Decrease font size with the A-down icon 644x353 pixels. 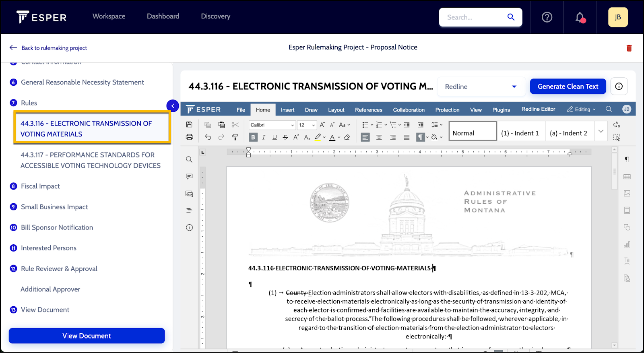[x=332, y=125]
